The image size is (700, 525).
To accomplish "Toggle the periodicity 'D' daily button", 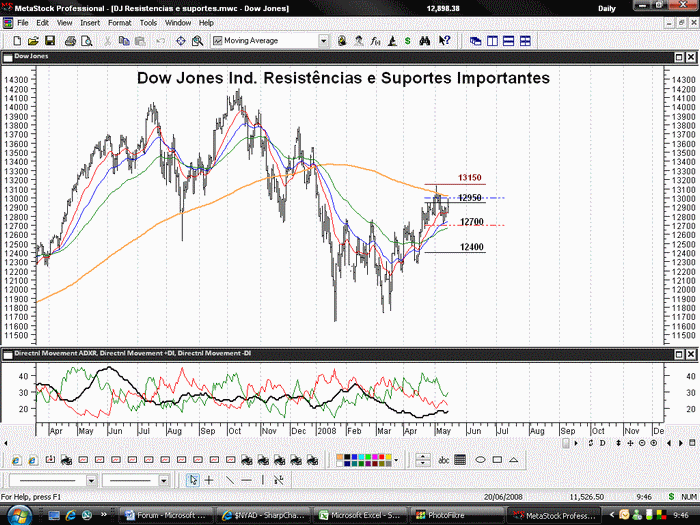I will click(603, 443).
